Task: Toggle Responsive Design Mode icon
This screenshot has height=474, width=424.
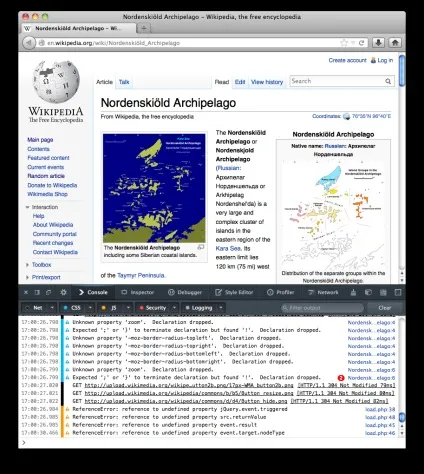Action: [398, 292]
